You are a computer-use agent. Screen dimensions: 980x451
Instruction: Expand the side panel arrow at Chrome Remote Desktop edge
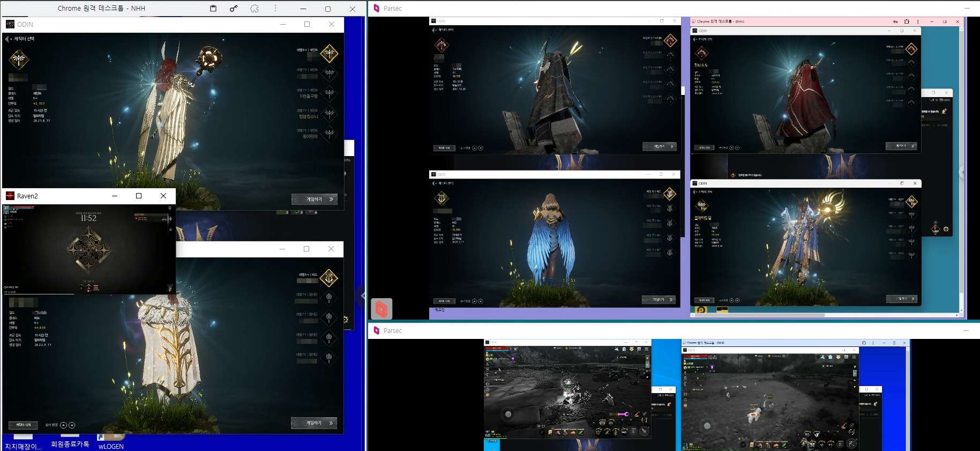point(363,295)
